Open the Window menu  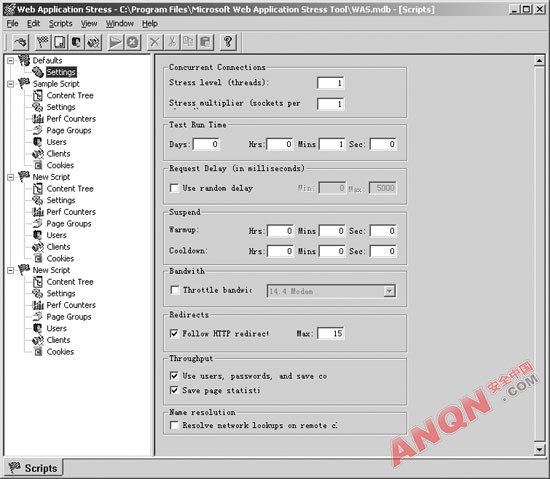(120, 24)
